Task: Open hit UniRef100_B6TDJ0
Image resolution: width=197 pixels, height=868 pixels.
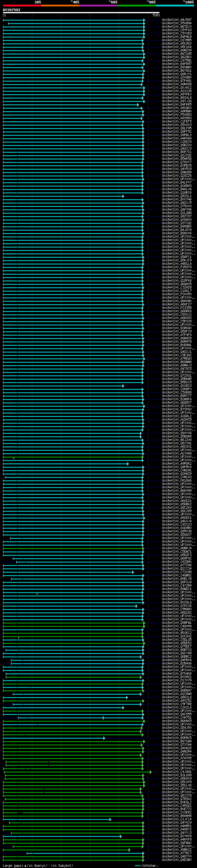Action: click(176, 26)
